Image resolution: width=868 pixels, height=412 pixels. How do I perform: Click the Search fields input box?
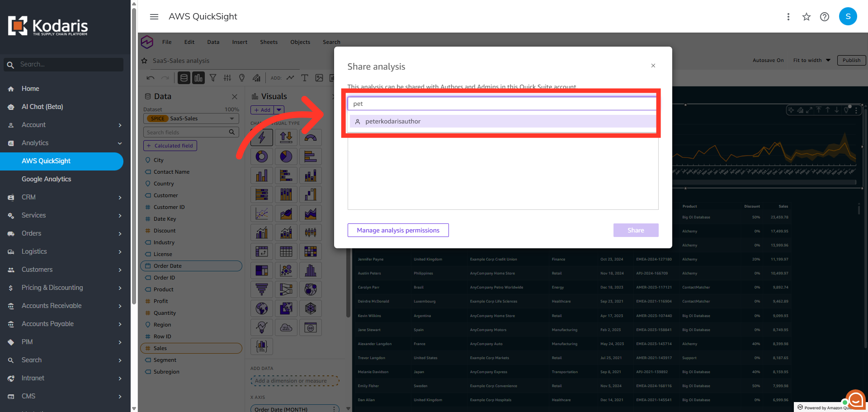191,132
